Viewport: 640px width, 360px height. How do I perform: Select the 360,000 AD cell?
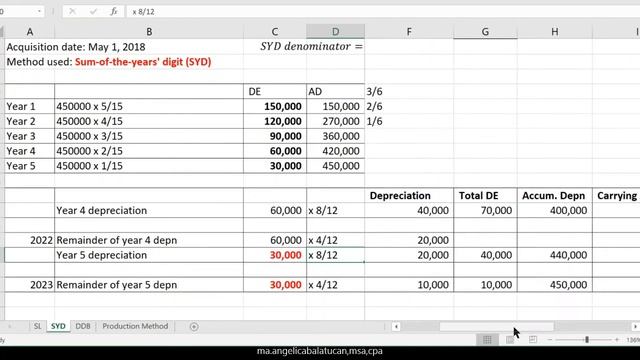tap(336, 136)
